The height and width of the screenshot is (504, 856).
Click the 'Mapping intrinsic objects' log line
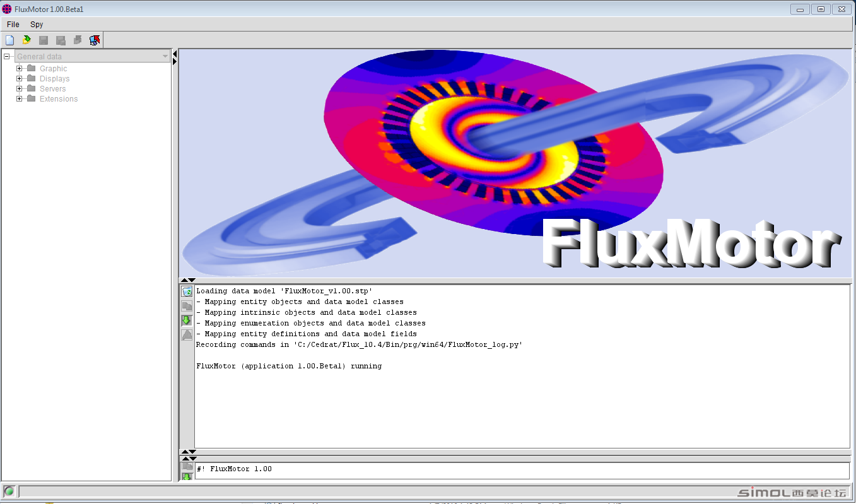pyautogui.click(x=307, y=313)
